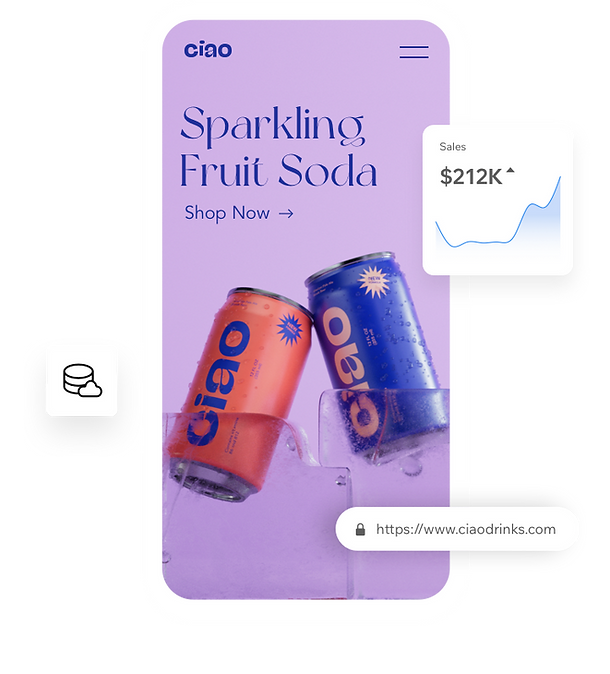610x674 pixels.
Task: Click the https://www.ciaodrinks.com URL text
Action: coord(466,529)
